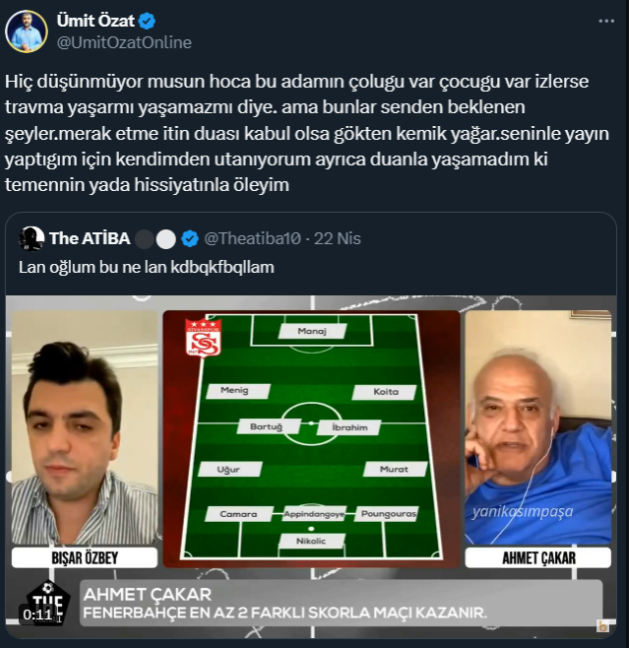Image resolution: width=629 pixels, height=648 pixels.
Task: Click the white circle emoji after The ATİBA
Action: coord(166,239)
